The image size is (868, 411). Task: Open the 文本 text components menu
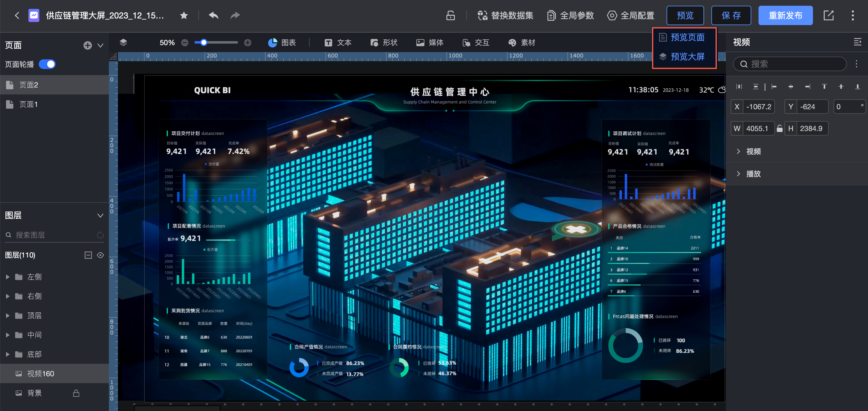(338, 42)
